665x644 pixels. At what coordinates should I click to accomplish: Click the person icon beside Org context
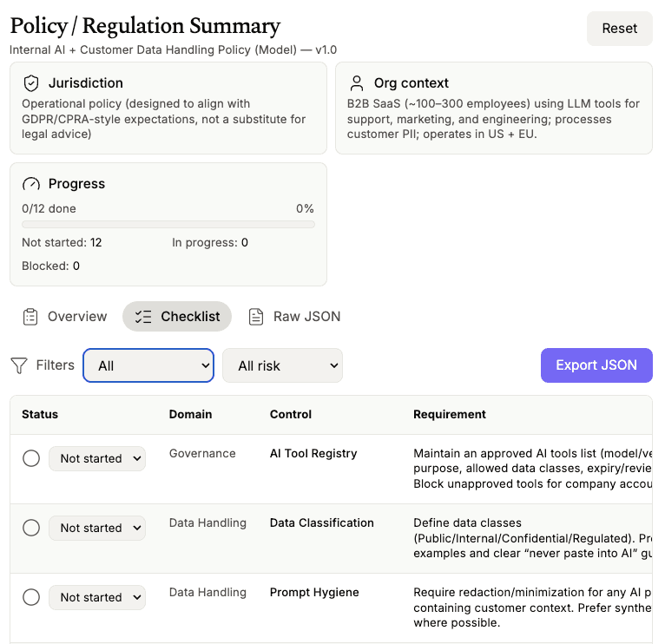[357, 83]
